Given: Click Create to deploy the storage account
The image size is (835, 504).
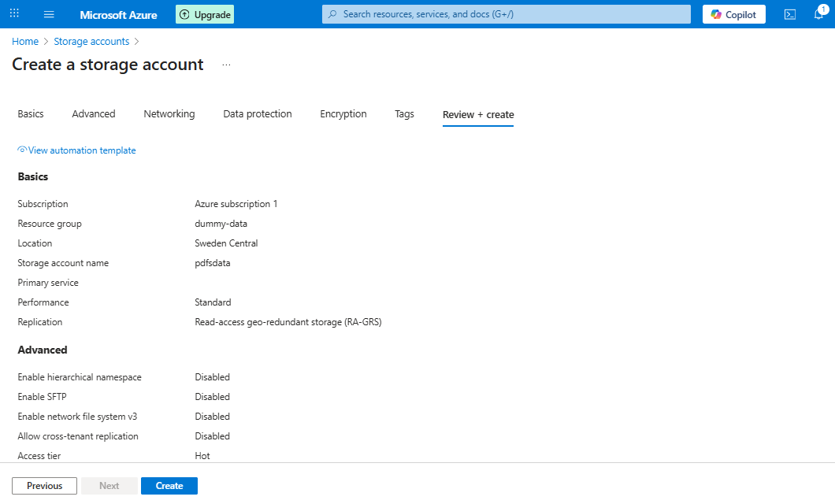Looking at the screenshot, I should pos(169,486).
